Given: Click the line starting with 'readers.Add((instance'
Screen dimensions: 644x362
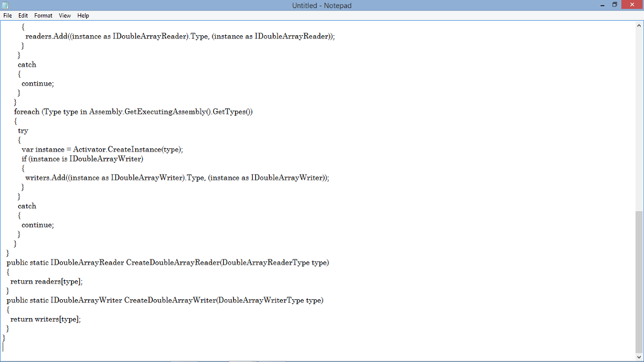Looking at the screenshot, I should [x=180, y=36].
